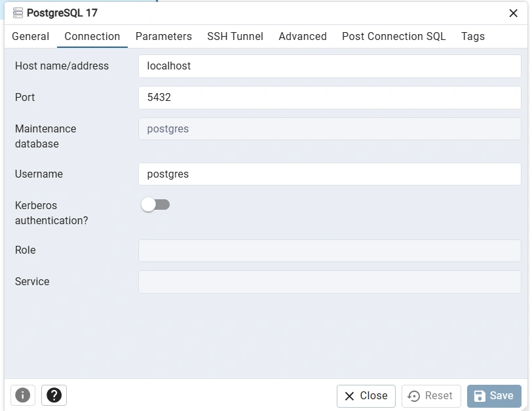Click the Host name/address field
The image size is (532, 411).
pos(330,66)
